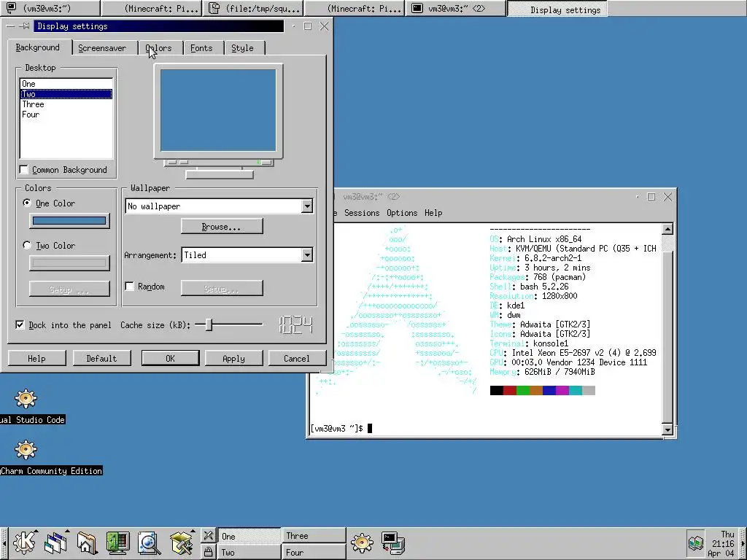Click the sticky pin icon in Display settings titlebar
Viewport: 747px width, 560px height.
tap(25, 26)
